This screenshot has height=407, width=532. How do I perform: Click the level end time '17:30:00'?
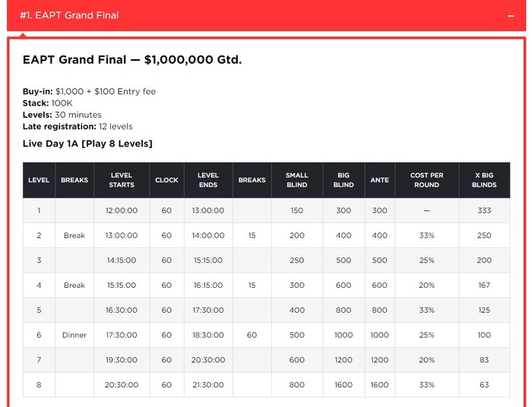(x=208, y=310)
